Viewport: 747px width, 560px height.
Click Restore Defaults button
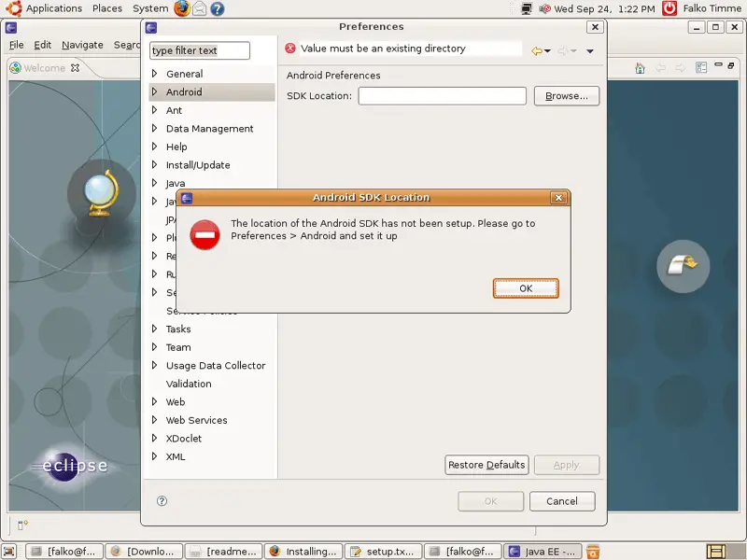point(486,465)
